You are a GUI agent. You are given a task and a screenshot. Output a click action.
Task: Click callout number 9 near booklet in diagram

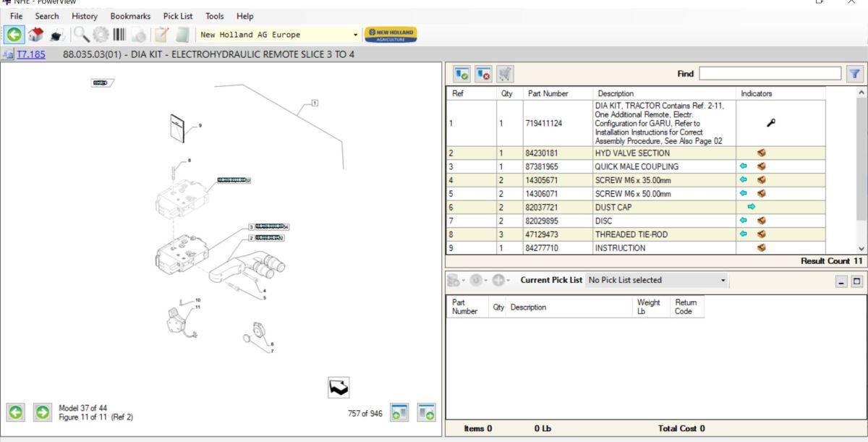(200, 125)
